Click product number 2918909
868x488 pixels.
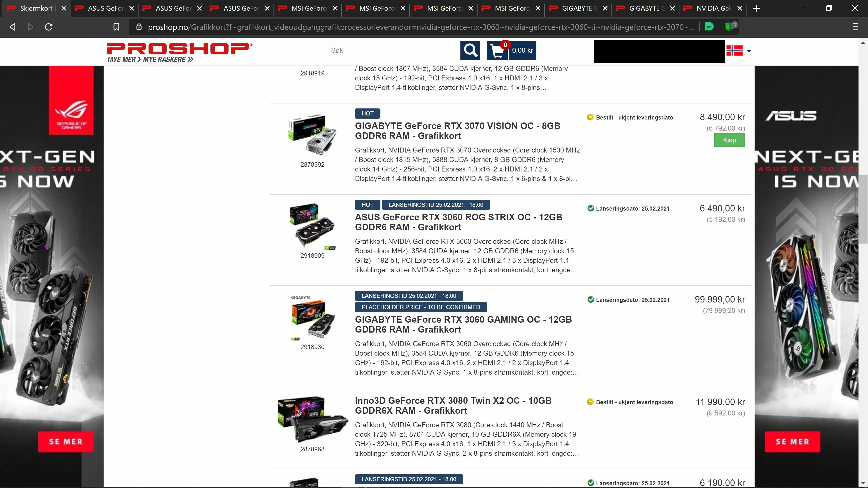[312, 256]
